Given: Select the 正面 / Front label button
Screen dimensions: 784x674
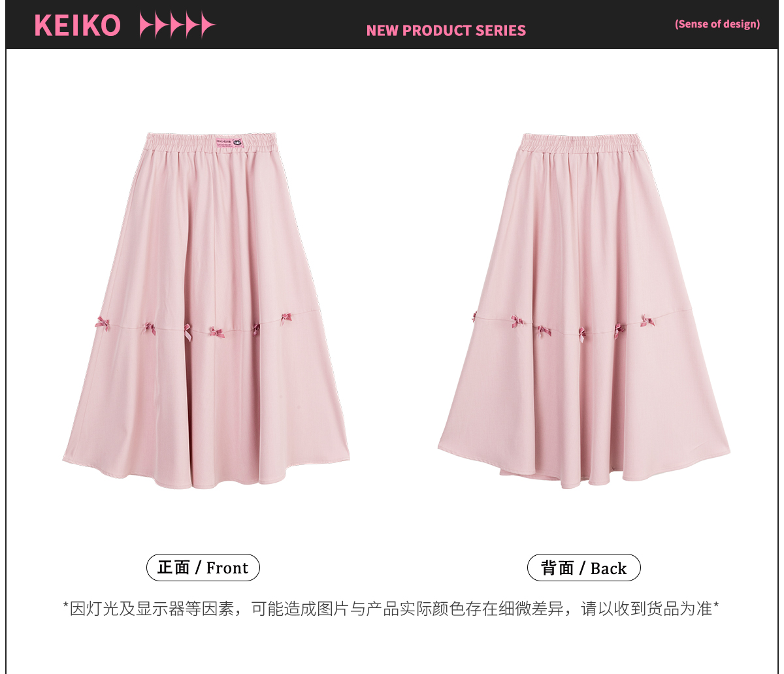Looking at the screenshot, I should tap(203, 568).
